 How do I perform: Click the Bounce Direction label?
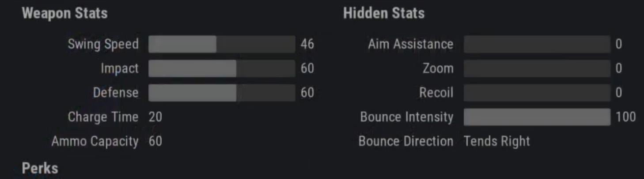click(405, 141)
